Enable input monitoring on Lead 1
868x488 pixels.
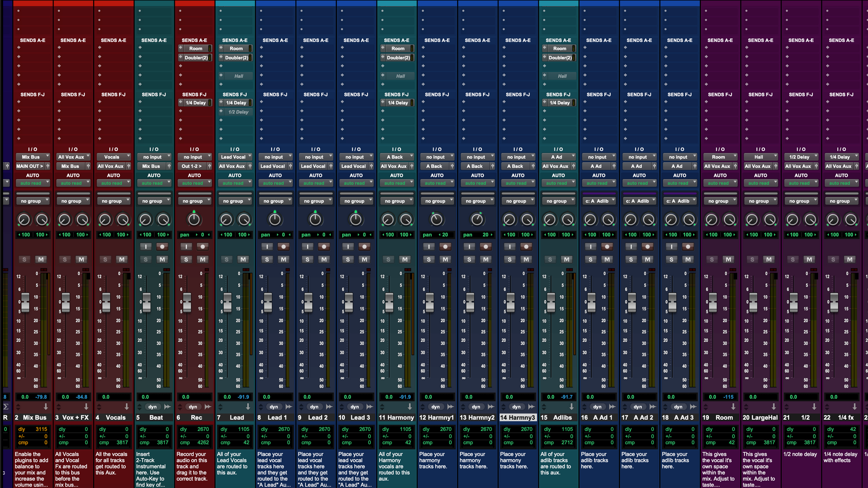point(267,247)
